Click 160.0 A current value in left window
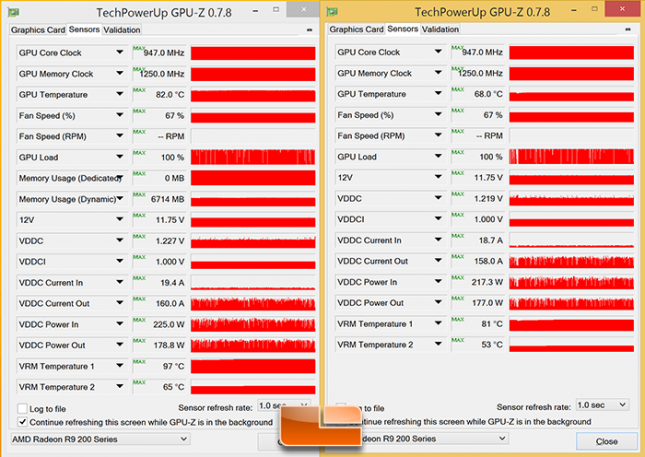 (169, 304)
